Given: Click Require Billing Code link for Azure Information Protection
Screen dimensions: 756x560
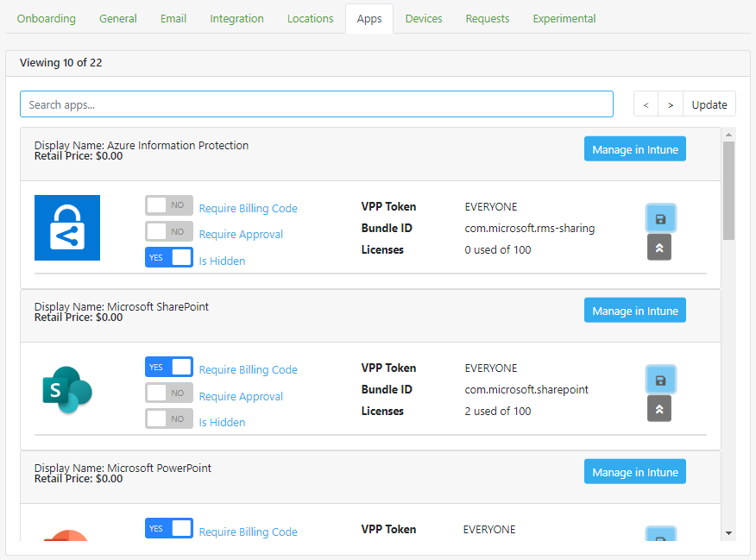Looking at the screenshot, I should coord(249,208).
